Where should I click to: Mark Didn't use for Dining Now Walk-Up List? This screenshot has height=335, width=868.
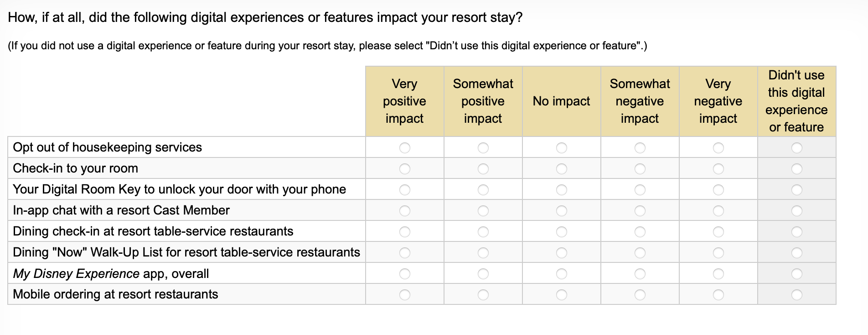[x=796, y=253]
